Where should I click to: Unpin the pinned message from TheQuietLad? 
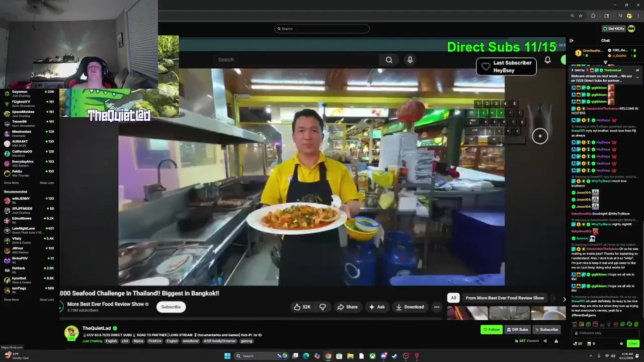pos(637,70)
